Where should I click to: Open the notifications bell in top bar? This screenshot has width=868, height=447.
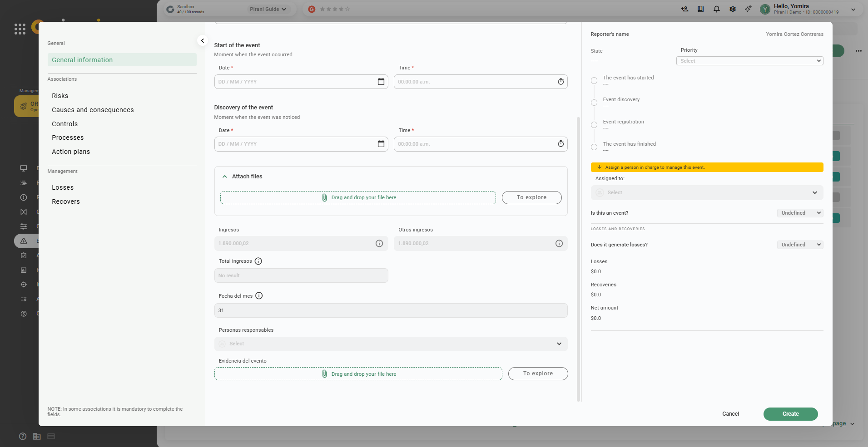(716, 9)
